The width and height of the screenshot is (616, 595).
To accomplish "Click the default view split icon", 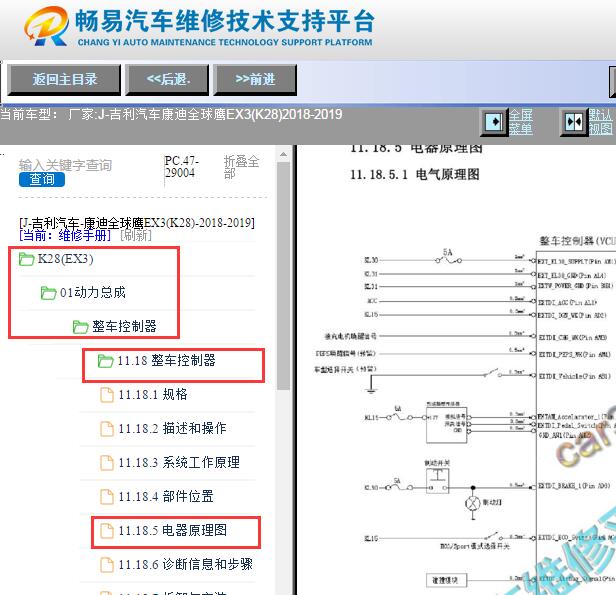I will click(574, 122).
